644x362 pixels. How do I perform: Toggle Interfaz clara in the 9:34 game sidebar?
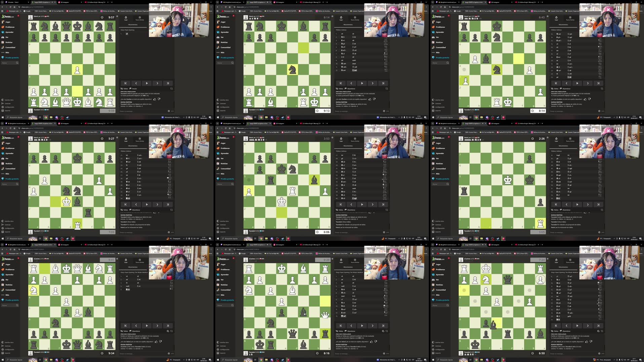click(7, 342)
